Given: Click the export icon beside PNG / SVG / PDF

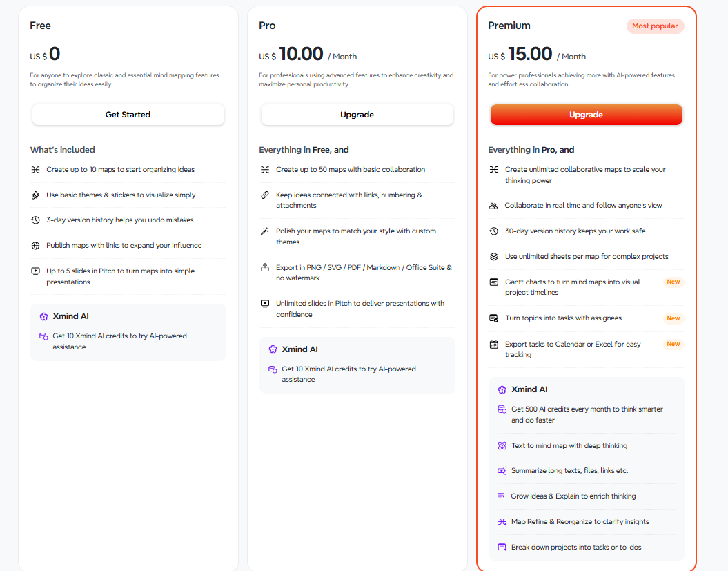Looking at the screenshot, I should (265, 268).
